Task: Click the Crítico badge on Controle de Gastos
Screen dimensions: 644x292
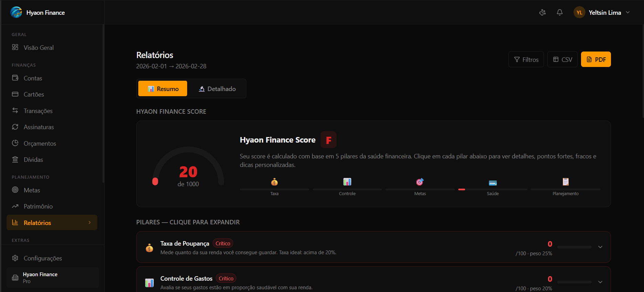Action: 226,278
